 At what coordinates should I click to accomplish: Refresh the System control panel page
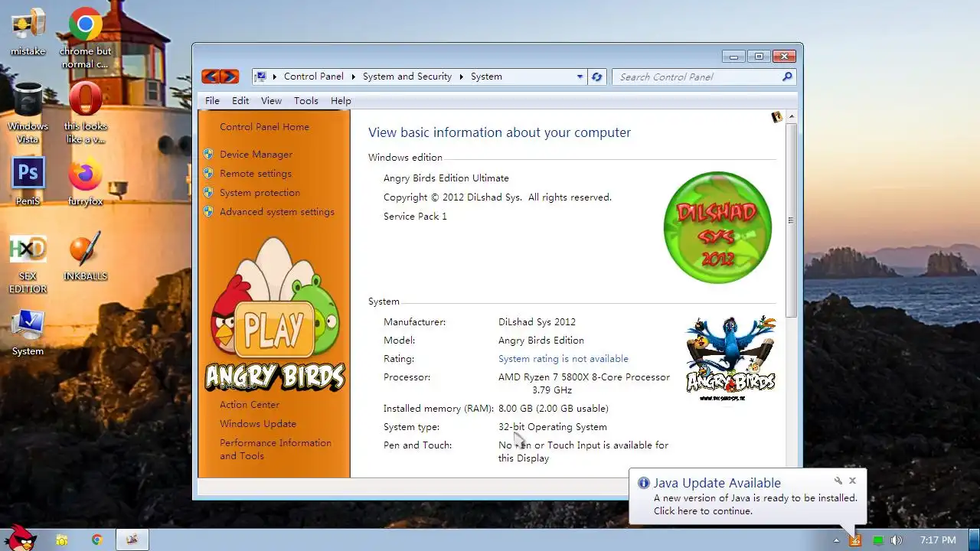pos(597,77)
